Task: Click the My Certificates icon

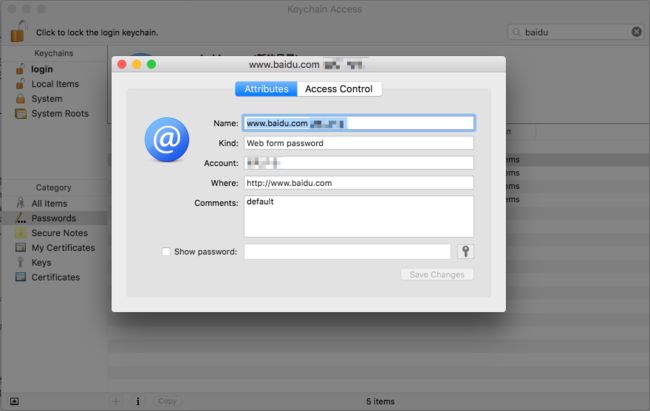Action: [x=20, y=248]
